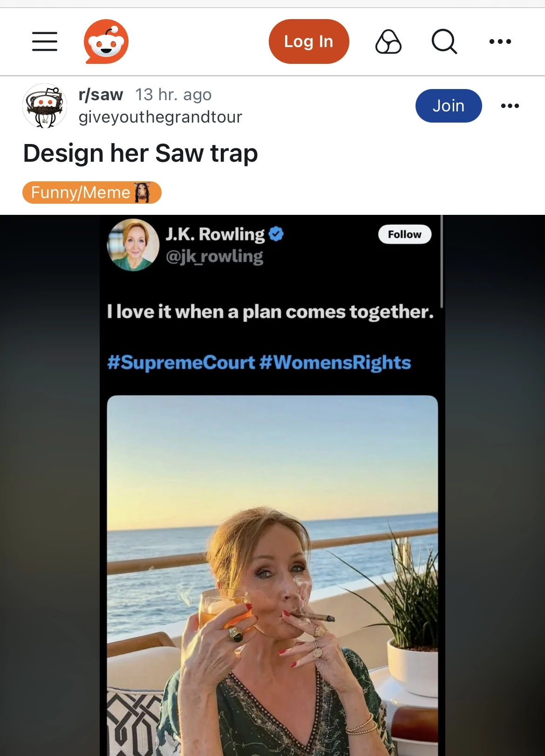
Task: Open the r/saw subreddit link
Action: [x=101, y=95]
